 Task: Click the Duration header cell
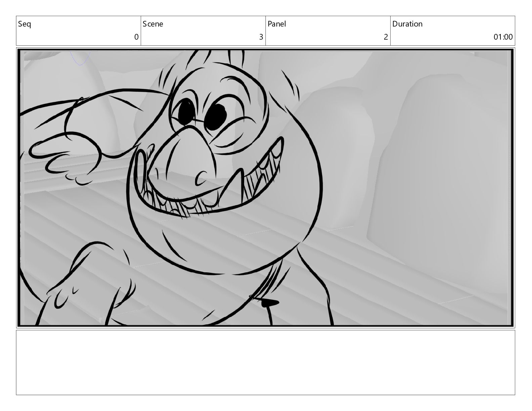(x=452, y=31)
